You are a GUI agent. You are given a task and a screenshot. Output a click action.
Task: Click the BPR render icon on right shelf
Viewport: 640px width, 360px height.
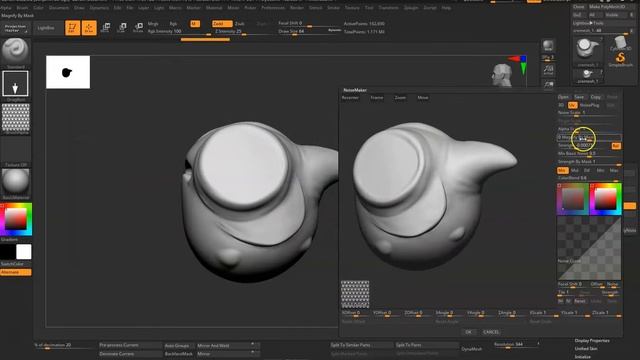548,46
